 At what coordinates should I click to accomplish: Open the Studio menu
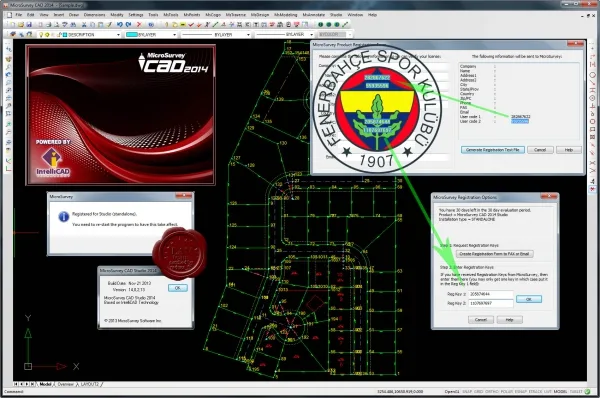[x=336, y=15]
